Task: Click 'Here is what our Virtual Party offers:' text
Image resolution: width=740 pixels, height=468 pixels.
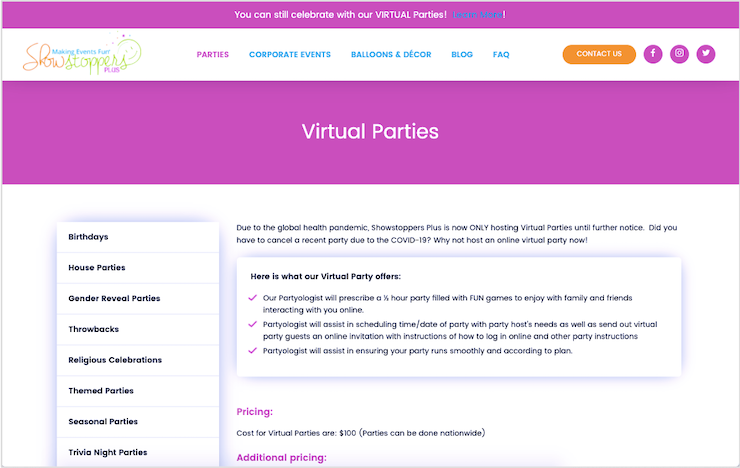Action: [x=326, y=276]
